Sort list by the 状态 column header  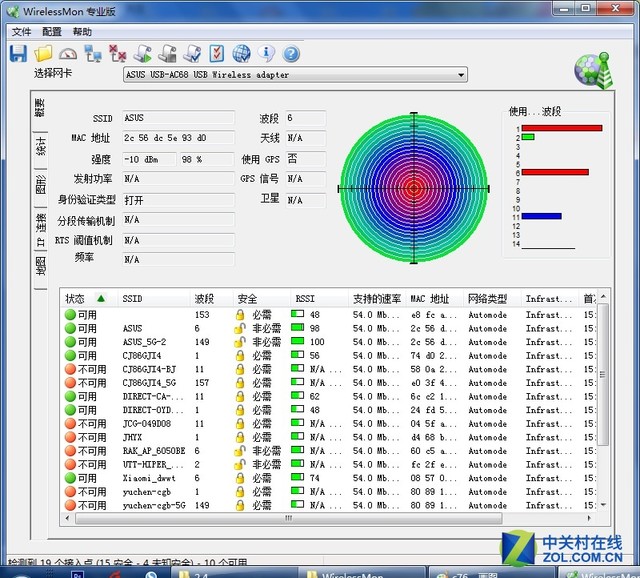(x=89, y=299)
